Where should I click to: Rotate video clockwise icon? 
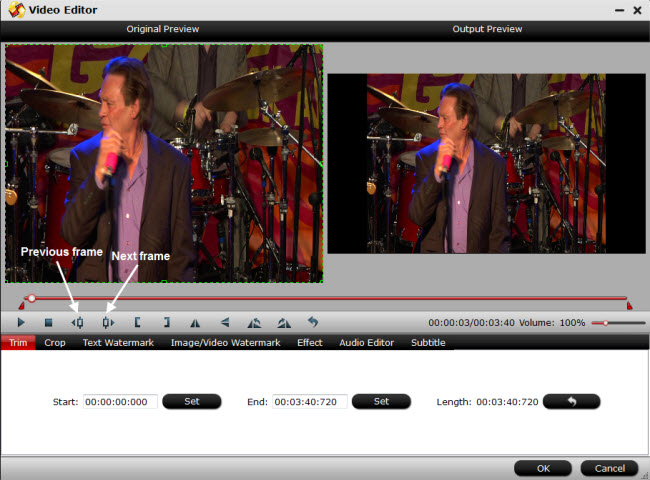(x=284, y=323)
